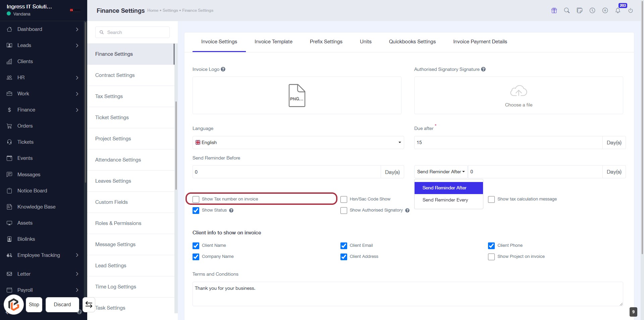Screen dimensions: 644x320
Task: Click the gift icon in top bar
Action: (554, 10)
